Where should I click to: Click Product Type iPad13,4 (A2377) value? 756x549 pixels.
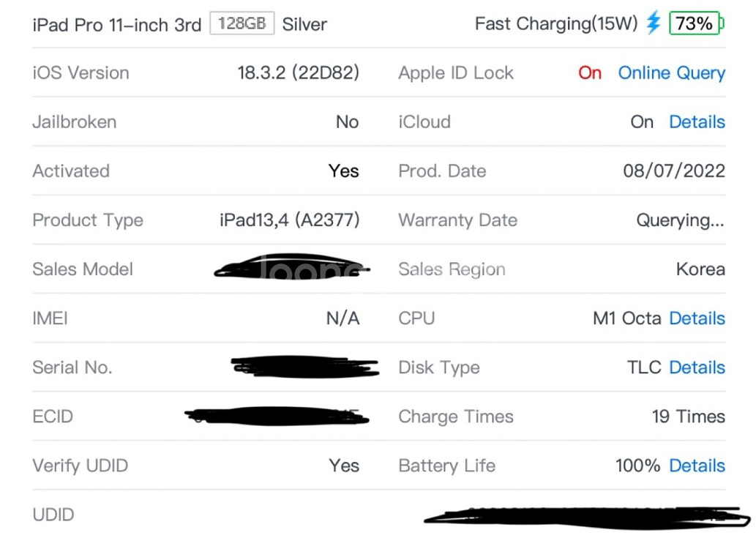pos(290,220)
